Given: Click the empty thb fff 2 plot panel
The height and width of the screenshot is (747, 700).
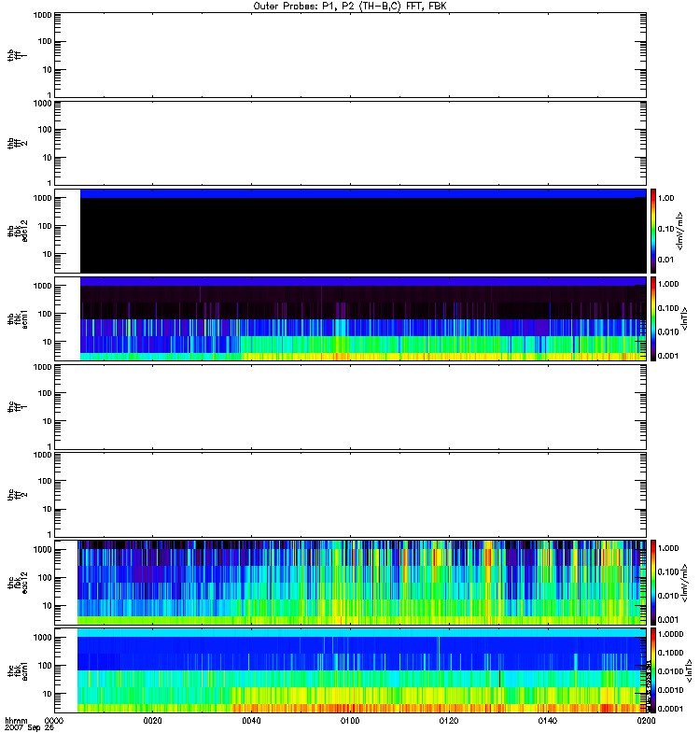Looking at the screenshot, I should [350, 143].
